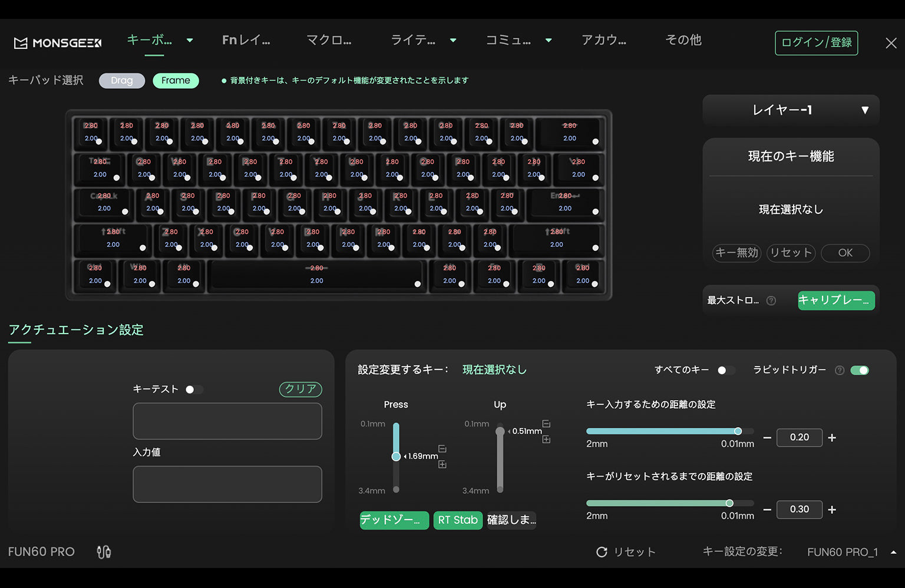Select the spacebar key on the keyboard layout
The width and height of the screenshot is (905, 588).
[316, 275]
